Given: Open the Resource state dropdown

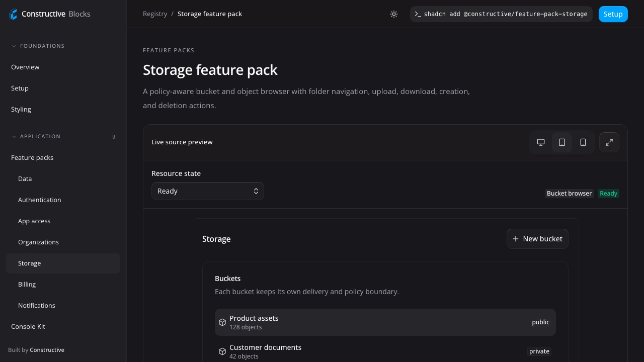Looking at the screenshot, I should [208, 191].
